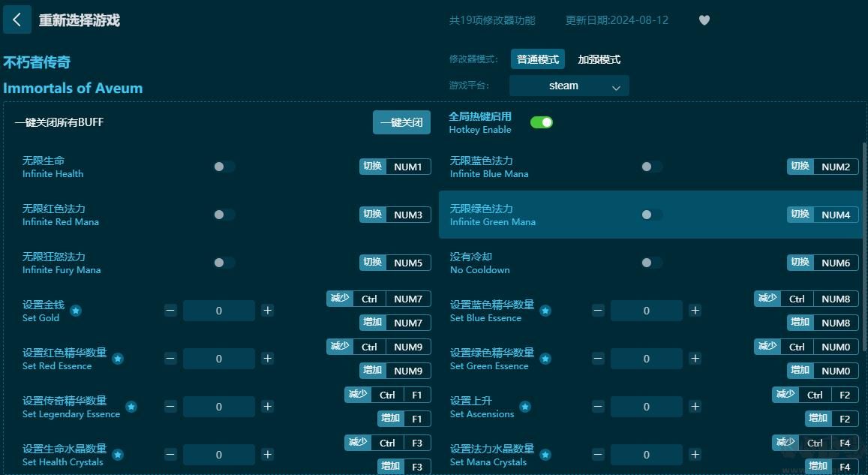The image size is (868, 475).
Task: Toggle Infinite Green Mana switch
Action: [651, 215]
